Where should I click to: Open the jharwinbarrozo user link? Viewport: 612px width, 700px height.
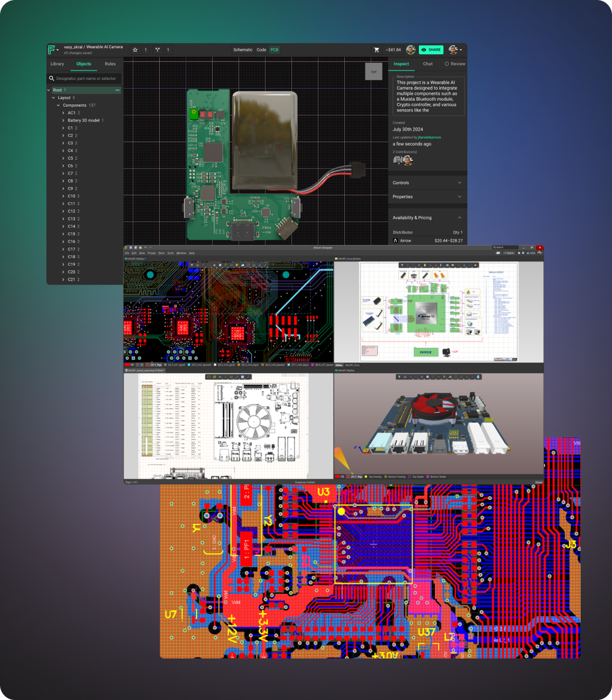click(x=430, y=137)
